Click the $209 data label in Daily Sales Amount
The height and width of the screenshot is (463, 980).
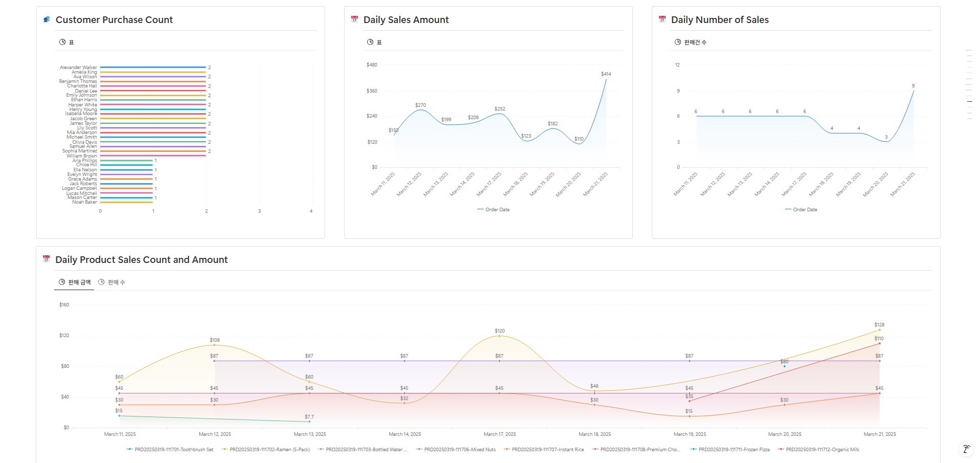coord(473,118)
